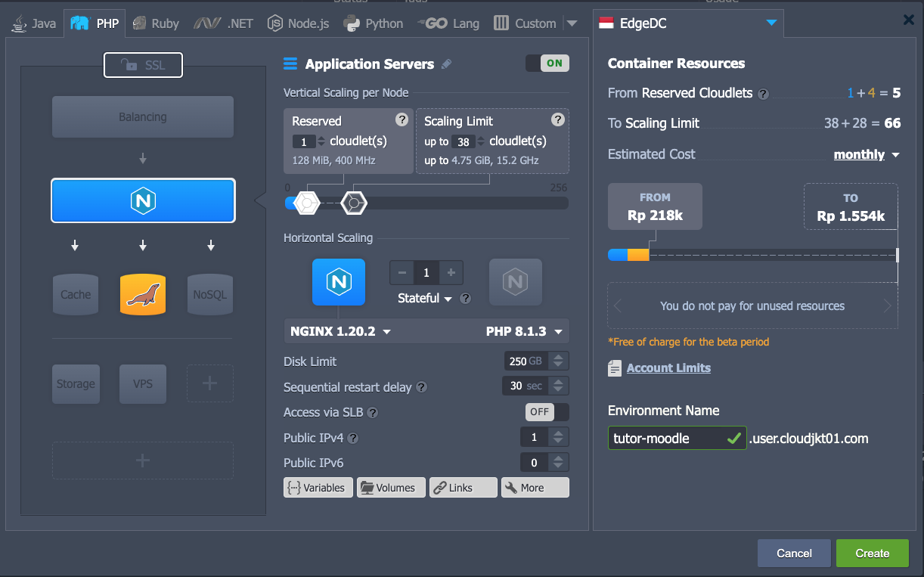
Task: Click the Environment Name input field
Action: pos(677,438)
